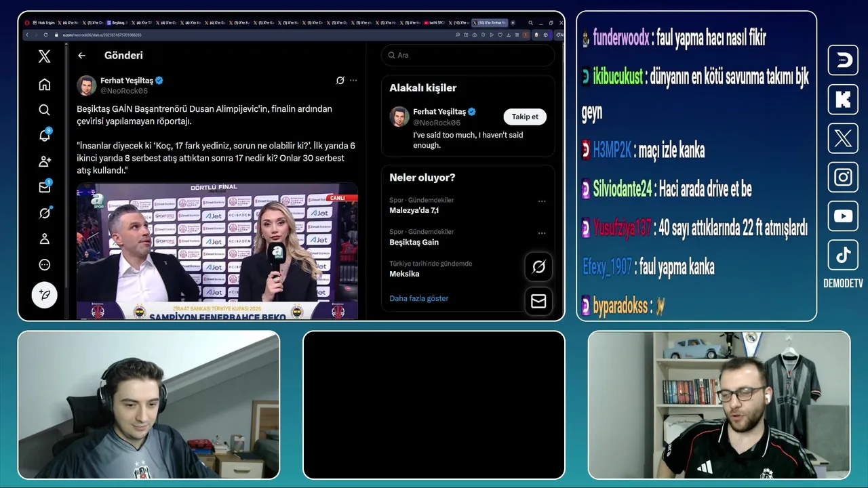The image size is (868, 488).
Task: Open a new browser tab with plus
Action: pyautogui.click(x=513, y=22)
